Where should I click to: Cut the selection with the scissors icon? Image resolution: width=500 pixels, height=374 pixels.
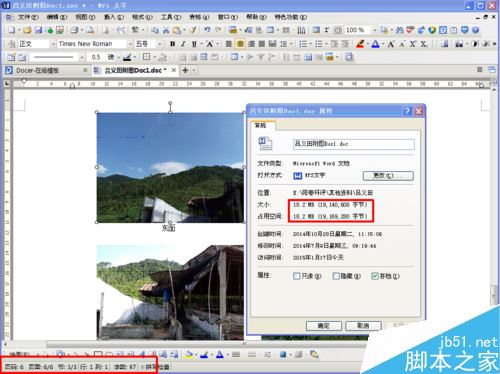(x=166, y=30)
